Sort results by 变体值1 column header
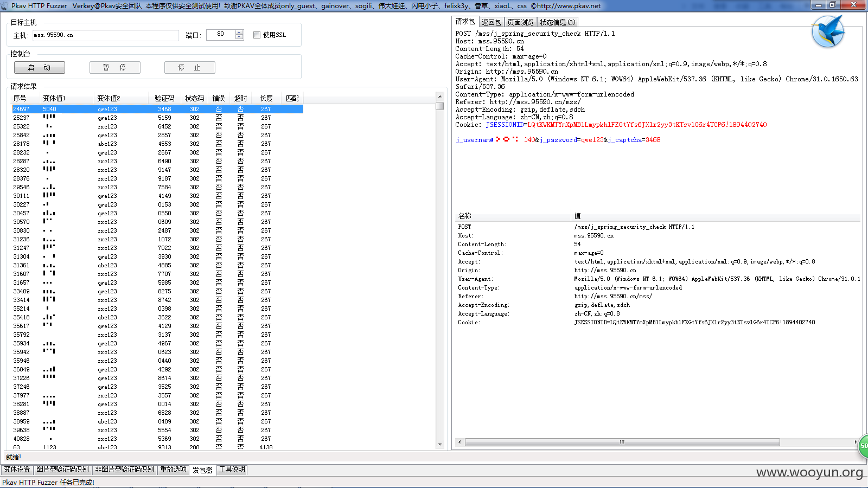This screenshot has width=868, height=488. [68, 98]
